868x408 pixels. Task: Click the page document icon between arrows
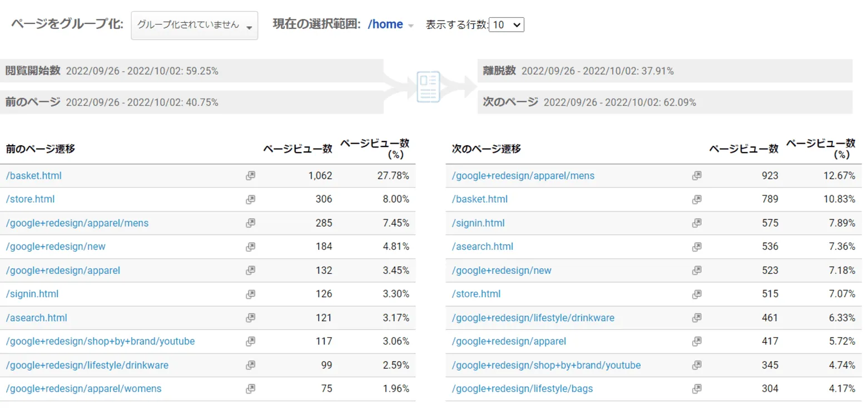point(428,86)
